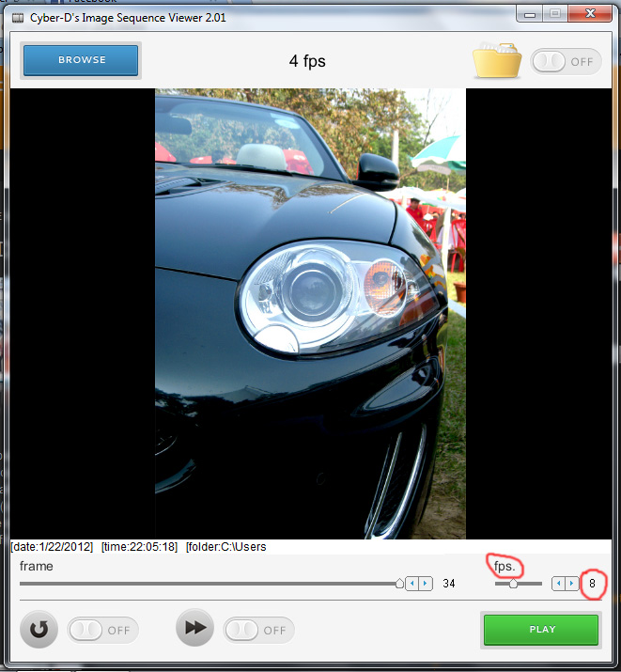The width and height of the screenshot is (621, 672).
Task: Click the time:22:05:18 info text
Action: [139, 547]
